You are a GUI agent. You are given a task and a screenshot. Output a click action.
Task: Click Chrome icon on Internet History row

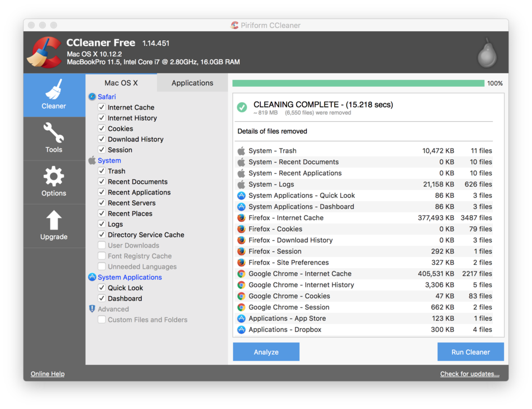pyautogui.click(x=241, y=285)
